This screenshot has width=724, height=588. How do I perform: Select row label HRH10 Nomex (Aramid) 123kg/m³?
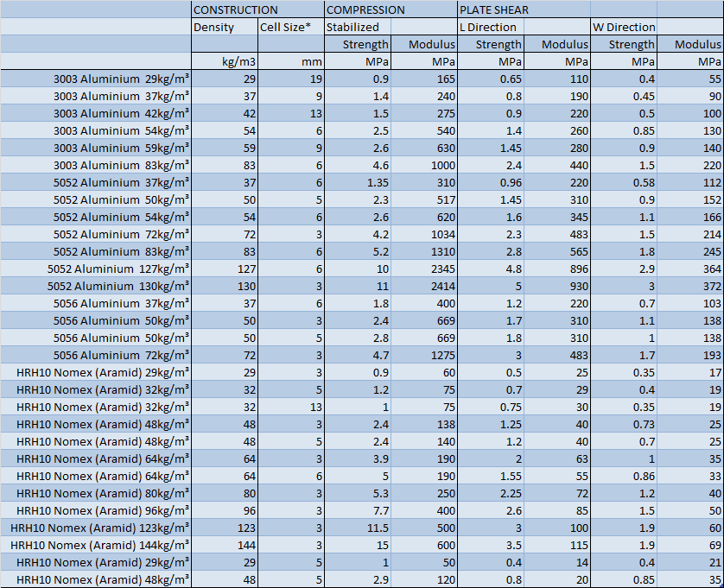click(96, 528)
